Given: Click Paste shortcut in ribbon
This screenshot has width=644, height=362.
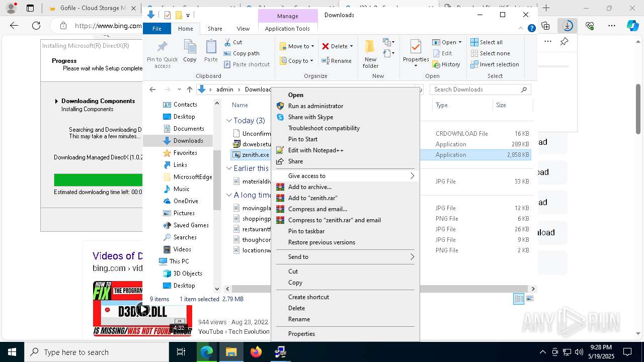Looking at the screenshot, I should (247, 64).
